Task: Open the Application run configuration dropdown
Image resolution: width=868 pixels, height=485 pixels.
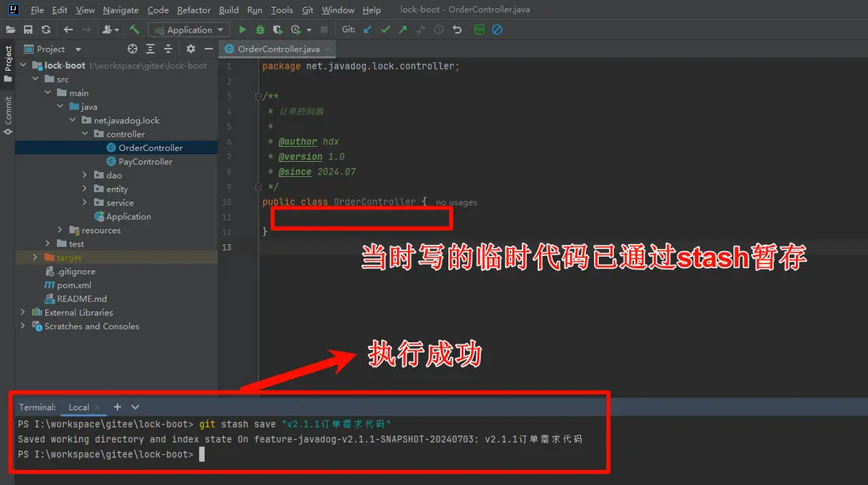Action: [189, 30]
